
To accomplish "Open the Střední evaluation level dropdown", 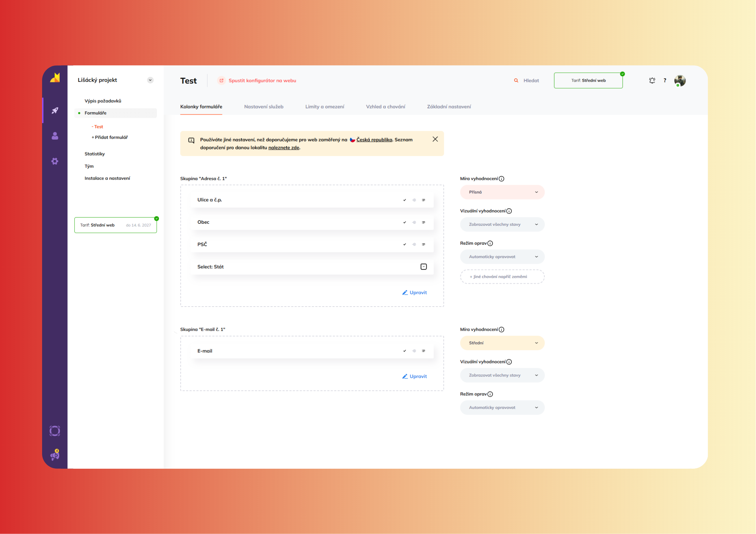I will coord(502,343).
